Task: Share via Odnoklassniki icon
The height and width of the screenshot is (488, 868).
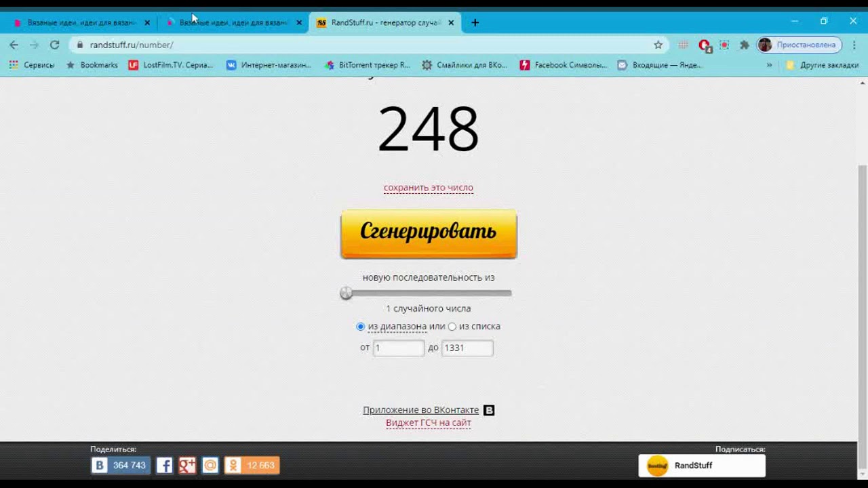Action: [233, 465]
